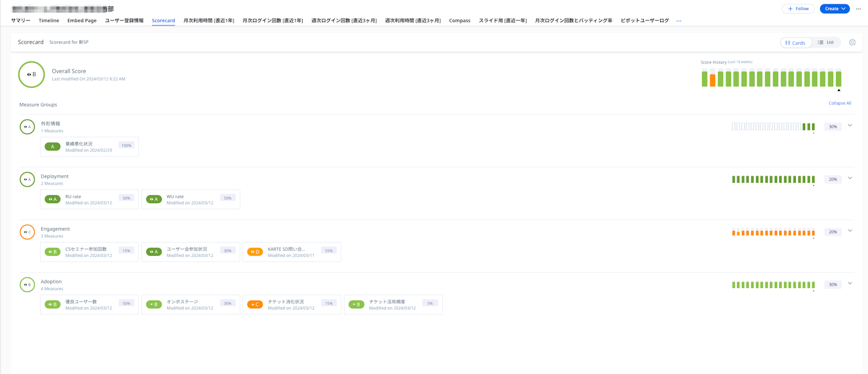Click the 55% weight on KARTE SD card

click(329, 250)
